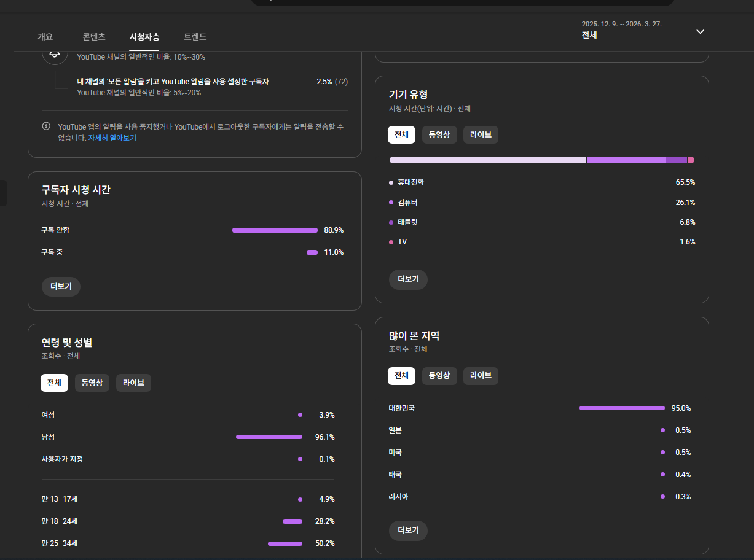Go to the 트렌드 tab
Screen dimensions: 754x560
pos(195,37)
